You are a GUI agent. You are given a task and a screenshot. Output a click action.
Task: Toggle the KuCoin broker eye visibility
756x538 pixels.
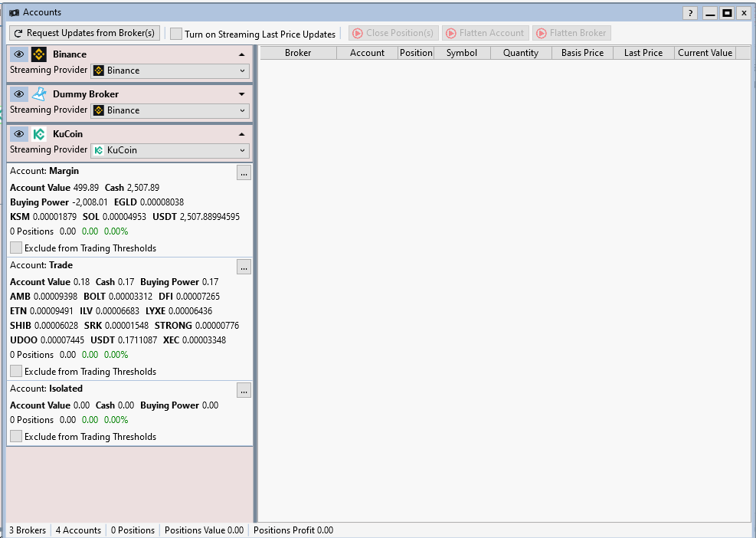[x=19, y=134]
